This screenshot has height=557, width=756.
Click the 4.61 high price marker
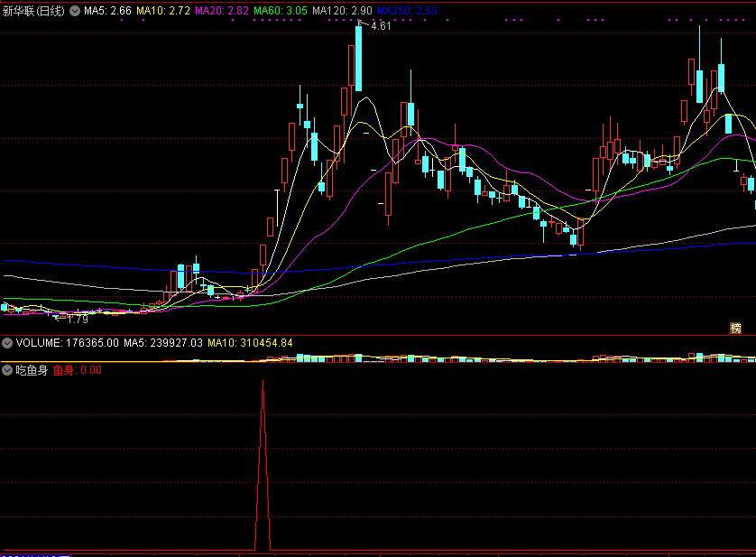pyautogui.click(x=381, y=26)
